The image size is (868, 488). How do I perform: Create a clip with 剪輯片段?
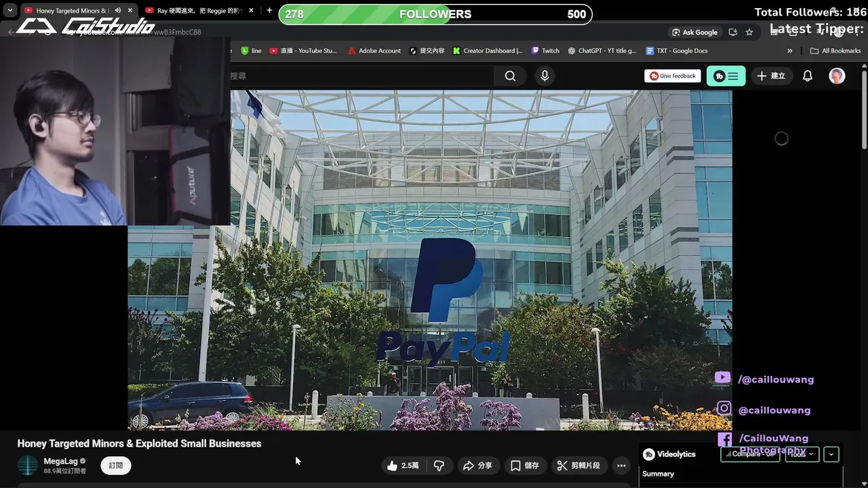578,466
